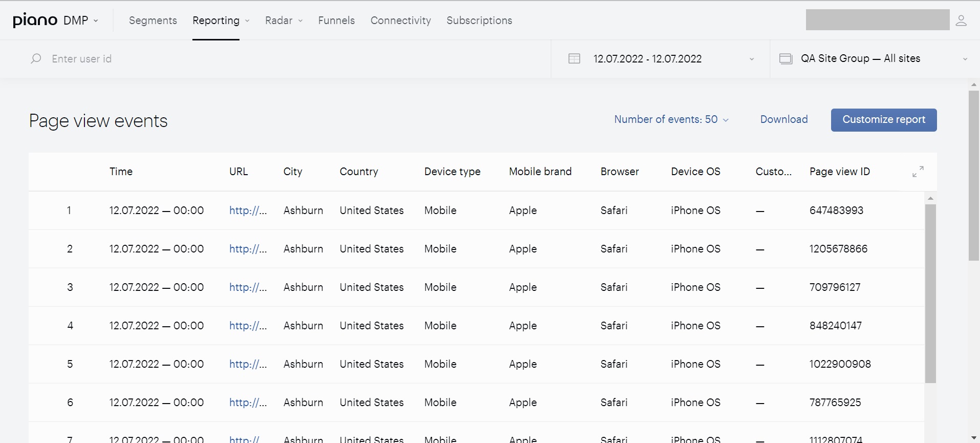The width and height of the screenshot is (980, 443).
Task: Click the calendar icon beside date range
Action: tap(574, 59)
